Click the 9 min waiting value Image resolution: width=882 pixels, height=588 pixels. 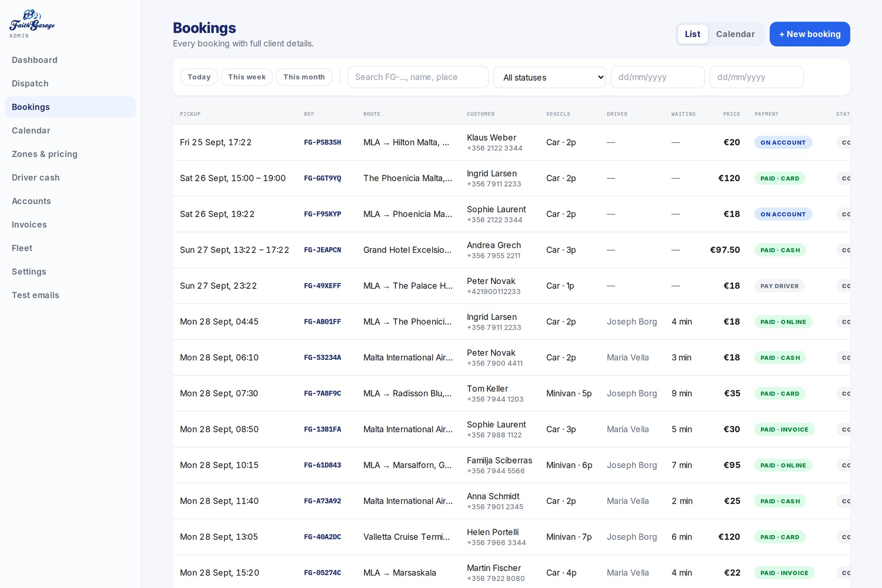coord(681,393)
